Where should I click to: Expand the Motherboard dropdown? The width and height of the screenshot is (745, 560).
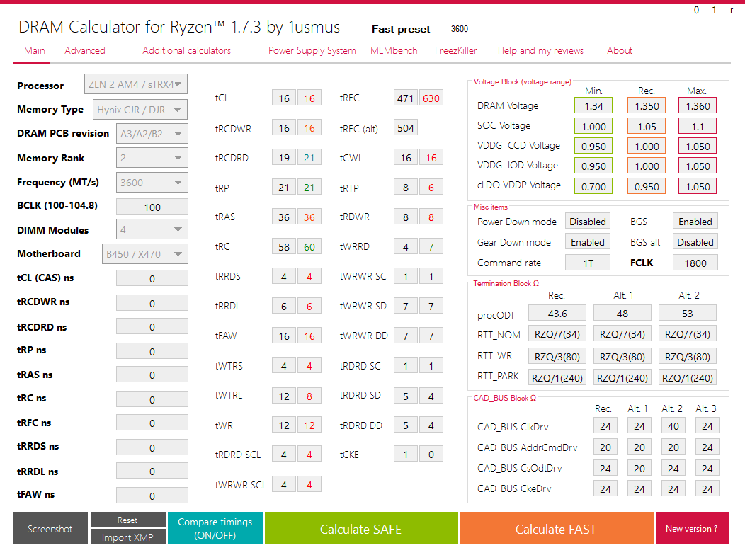point(145,254)
